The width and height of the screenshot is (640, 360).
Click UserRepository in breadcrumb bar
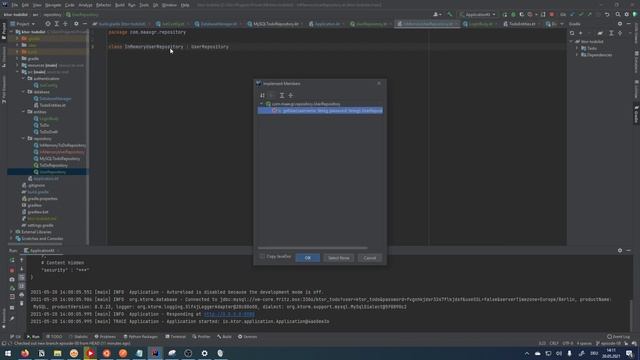point(82,15)
